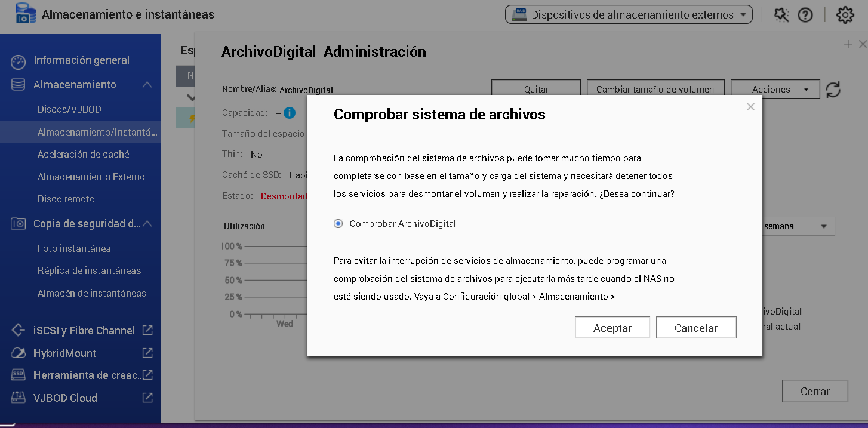Collapse the Copia de seguridad section
The image size is (868, 428).
tap(147, 224)
